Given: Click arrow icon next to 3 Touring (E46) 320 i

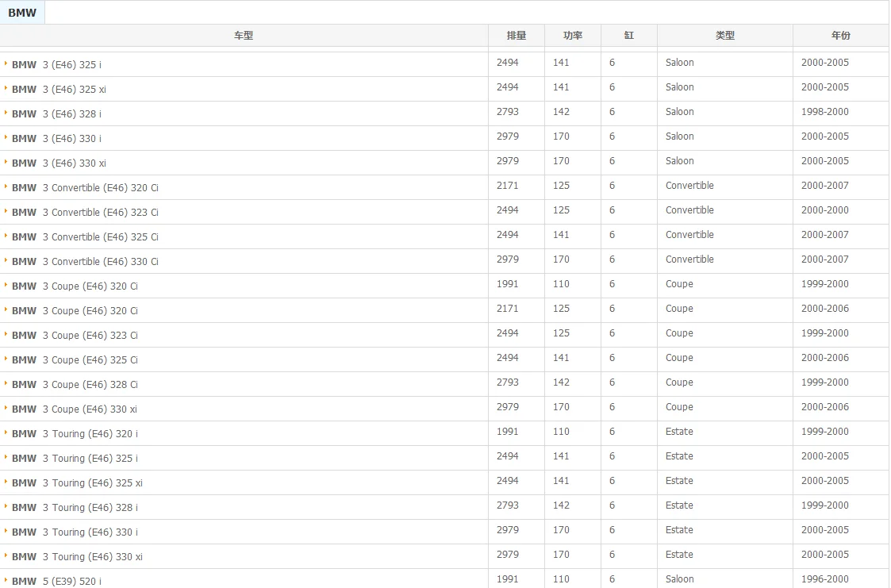Looking at the screenshot, I should (6, 433).
